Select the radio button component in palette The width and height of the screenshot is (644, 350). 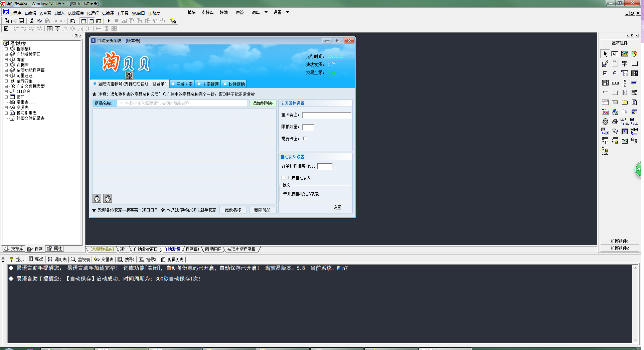coord(615,73)
